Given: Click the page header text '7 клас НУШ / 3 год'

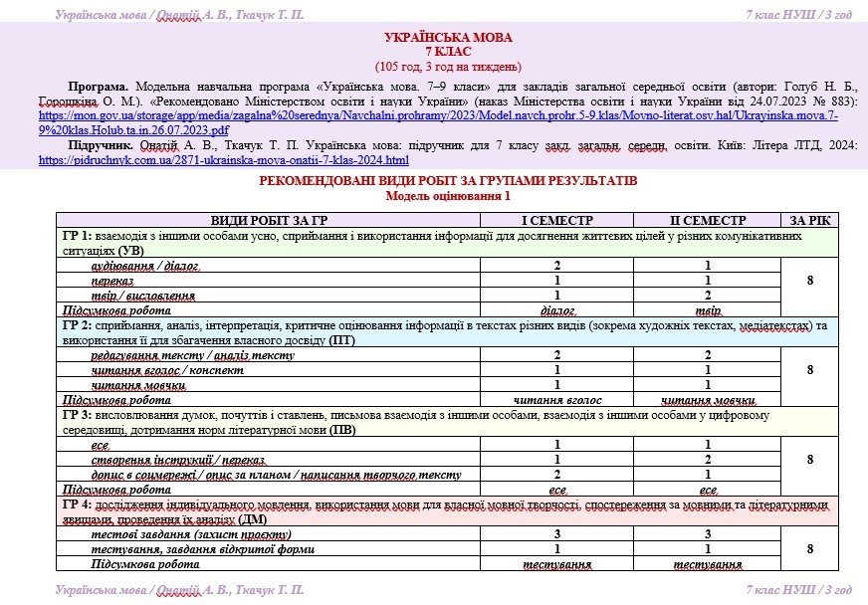Looking at the screenshot, I should coord(798,15).
